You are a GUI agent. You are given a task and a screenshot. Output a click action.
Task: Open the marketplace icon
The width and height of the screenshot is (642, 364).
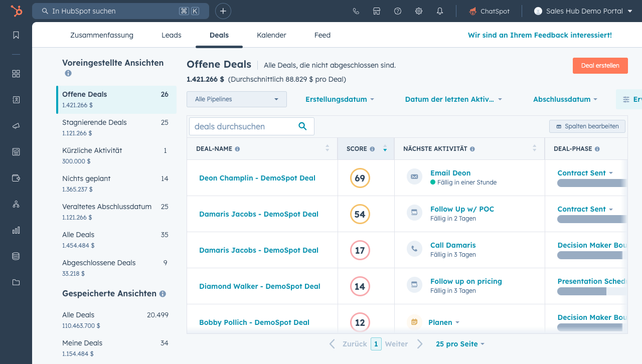pyautogui.click(x=377, y=11)
